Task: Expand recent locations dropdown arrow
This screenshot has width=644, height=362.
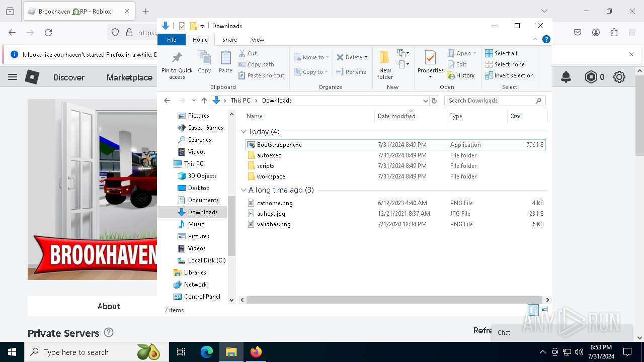Action: coord(194,101)
